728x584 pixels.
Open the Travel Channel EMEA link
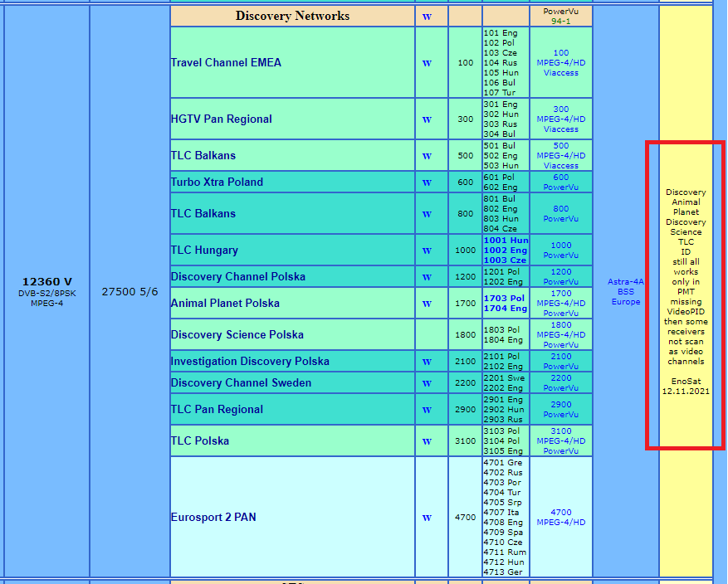point(226,62)
